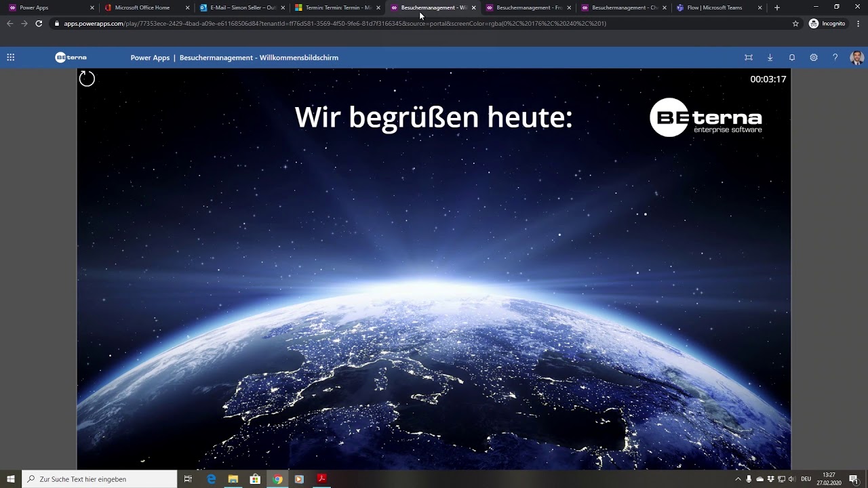
Task: Open Dropbox icon in system tray
Action: coord(770,479)
